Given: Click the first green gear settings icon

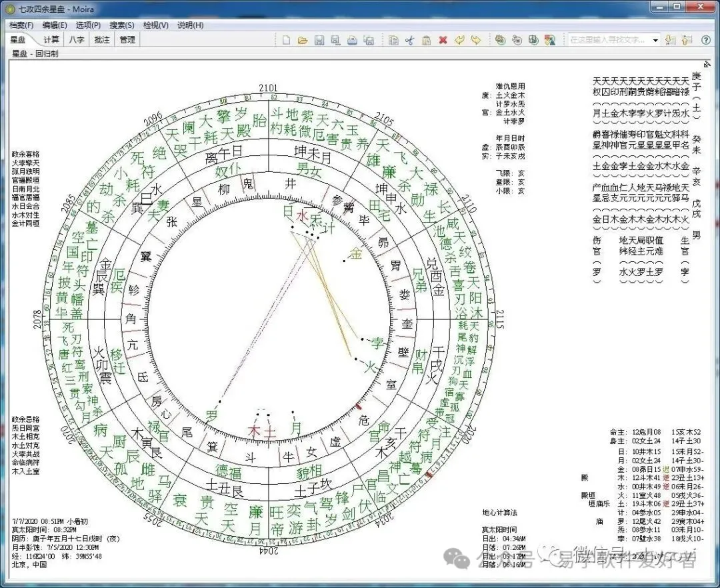Looking at the screenshot, I should 500,40.
